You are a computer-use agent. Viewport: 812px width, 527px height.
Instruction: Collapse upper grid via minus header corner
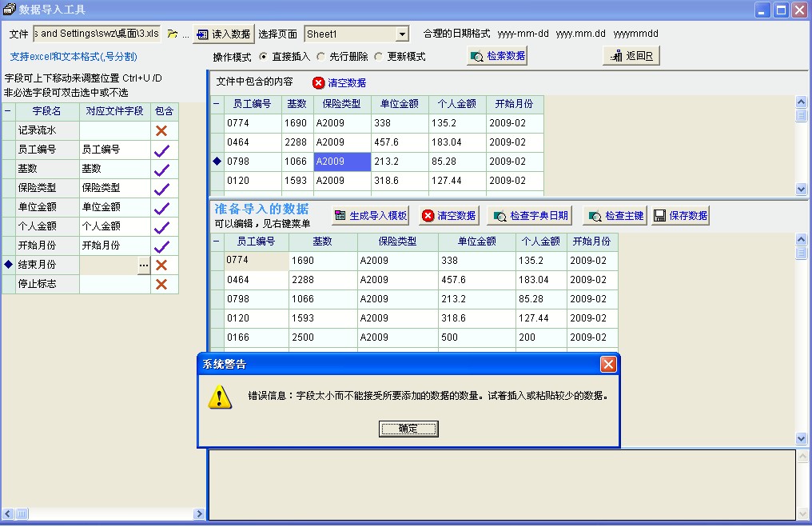pos(217,104)
